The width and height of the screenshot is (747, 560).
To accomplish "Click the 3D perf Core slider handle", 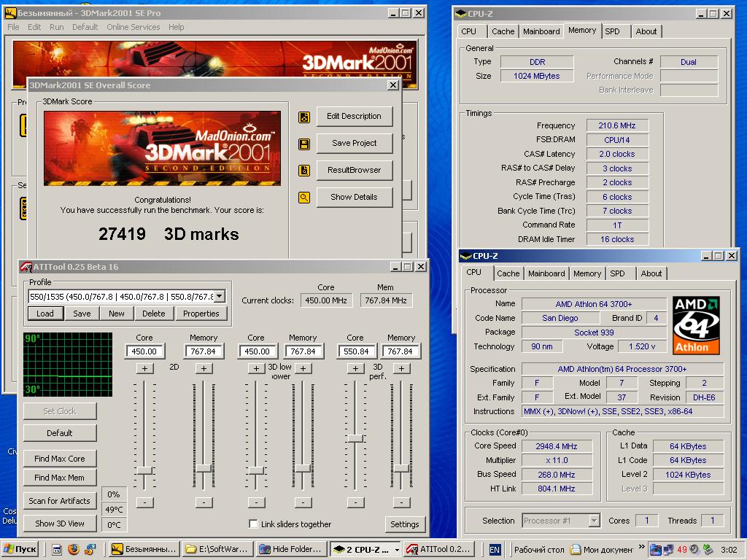I will tap(355, 438).
